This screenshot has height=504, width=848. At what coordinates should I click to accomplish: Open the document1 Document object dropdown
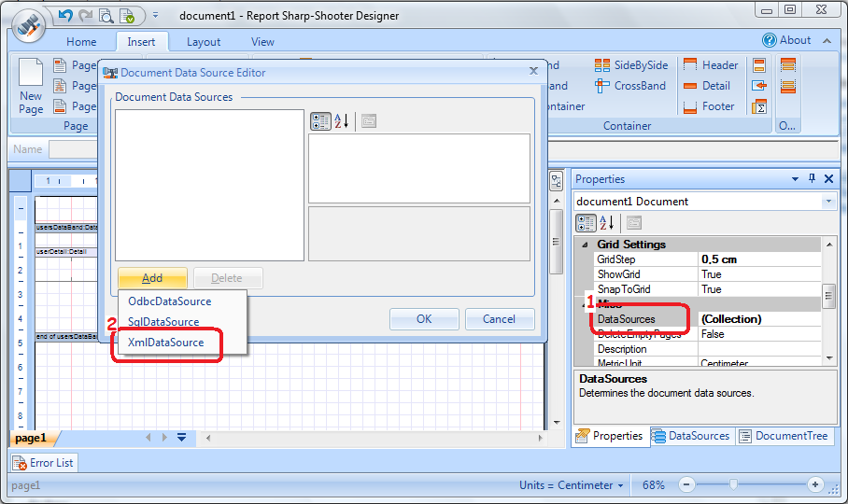pos(828,202)
